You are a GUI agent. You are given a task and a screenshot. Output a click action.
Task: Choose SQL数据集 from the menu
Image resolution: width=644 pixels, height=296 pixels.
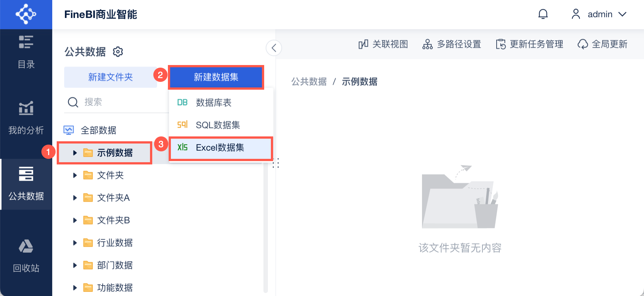[218, 125]
